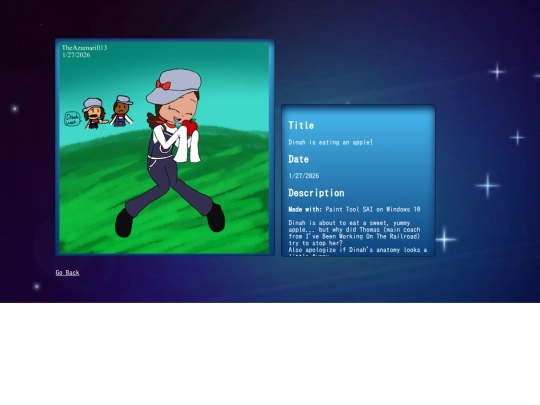Click the Date heading
The height and width of the screenshot is (405, 540).
point(298,159)
